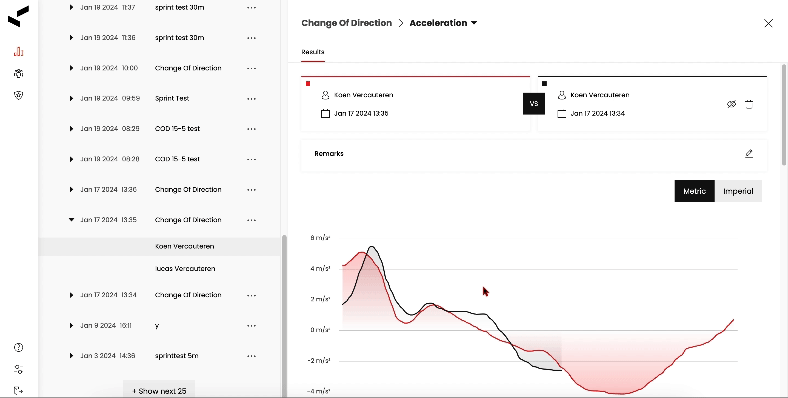Select Lucas Vercouteren in expanded session
The width and height of the screenshot is (788, 398).
pos(185,268)
